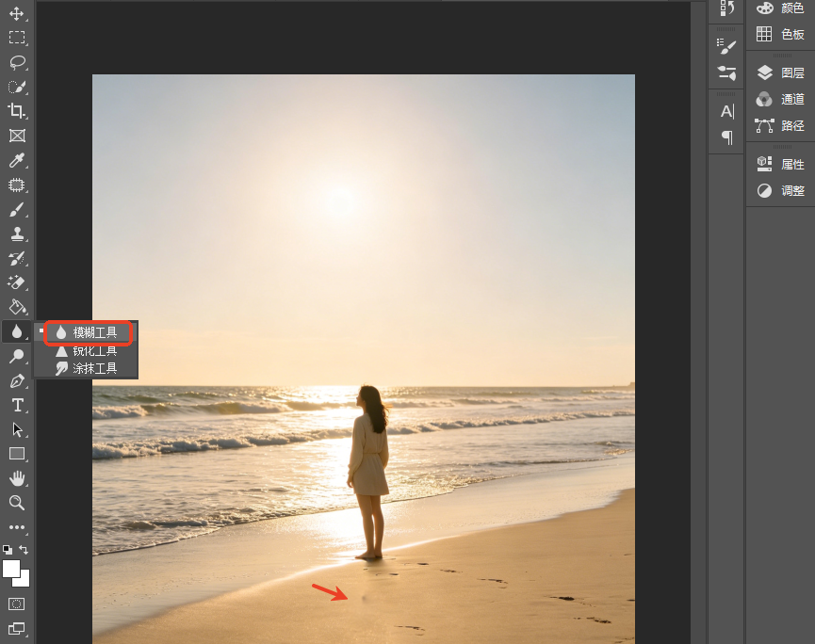This screenshot has width=815, height=644.
Task: Choose 模糊工具 from the flyout menu
Action: (87, 332)
